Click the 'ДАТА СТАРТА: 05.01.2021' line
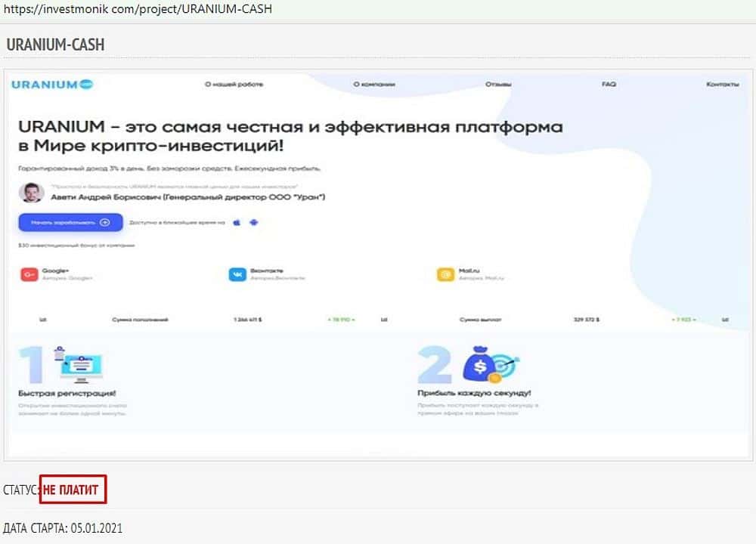Image resolution: width=756 pixels, height=544 pixels. tap(63, 528)
